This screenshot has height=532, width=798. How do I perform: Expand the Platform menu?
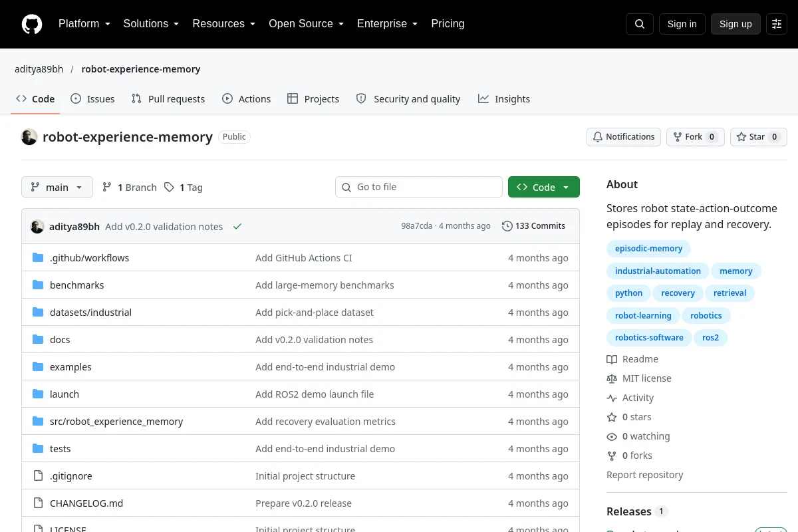pyautogui.click(x=84, y=24)
